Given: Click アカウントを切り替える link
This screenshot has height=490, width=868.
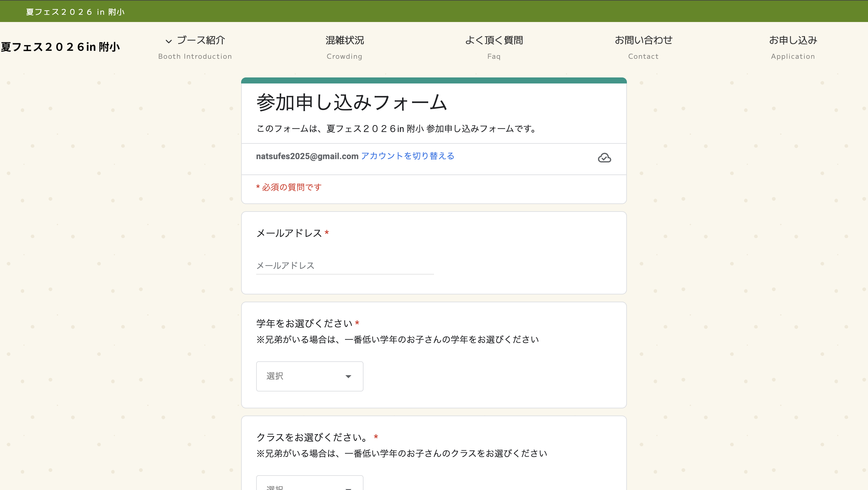Looking at the screenshot, I should (407, 156).
